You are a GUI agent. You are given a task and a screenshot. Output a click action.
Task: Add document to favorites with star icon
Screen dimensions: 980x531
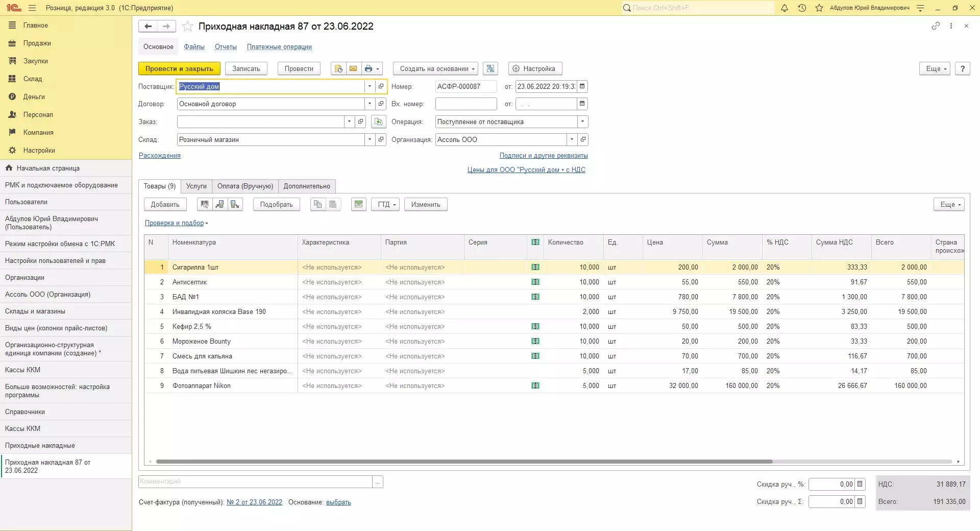click(188, 27)
